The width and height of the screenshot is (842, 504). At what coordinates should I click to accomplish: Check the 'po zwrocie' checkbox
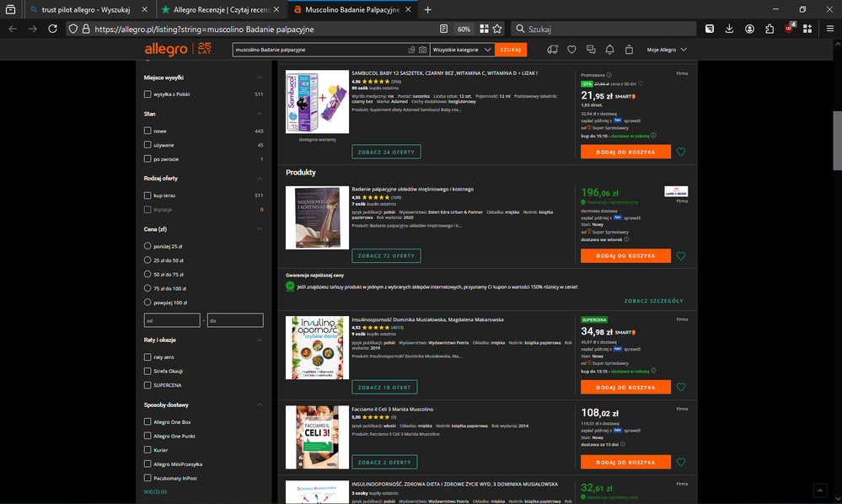tap(147, 159)
